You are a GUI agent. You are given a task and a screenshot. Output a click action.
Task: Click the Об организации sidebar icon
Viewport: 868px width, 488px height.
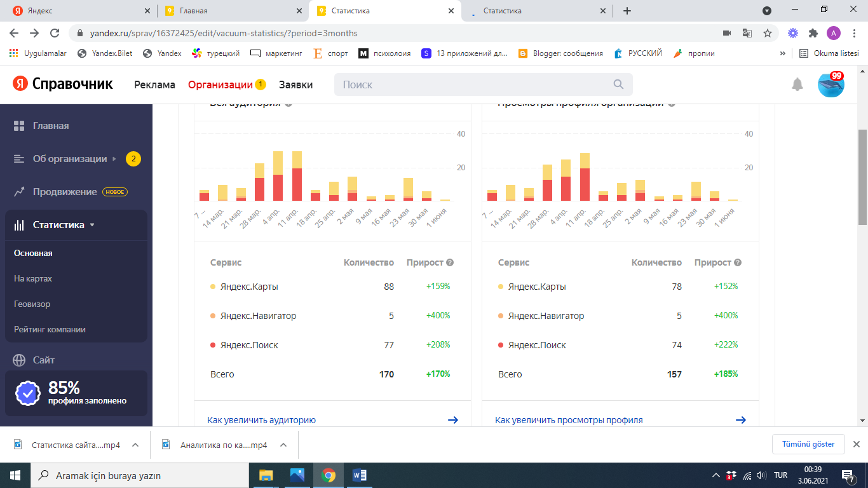[19, 159]
